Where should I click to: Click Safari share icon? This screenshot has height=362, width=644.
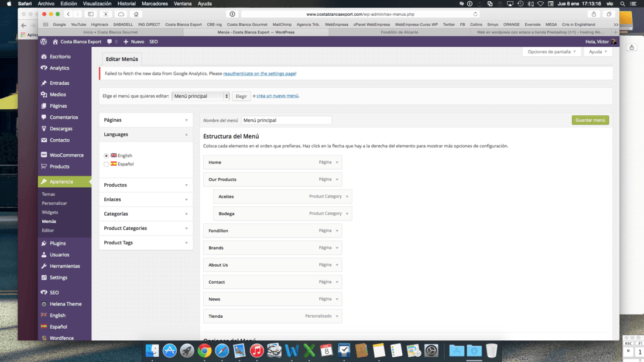594,14
